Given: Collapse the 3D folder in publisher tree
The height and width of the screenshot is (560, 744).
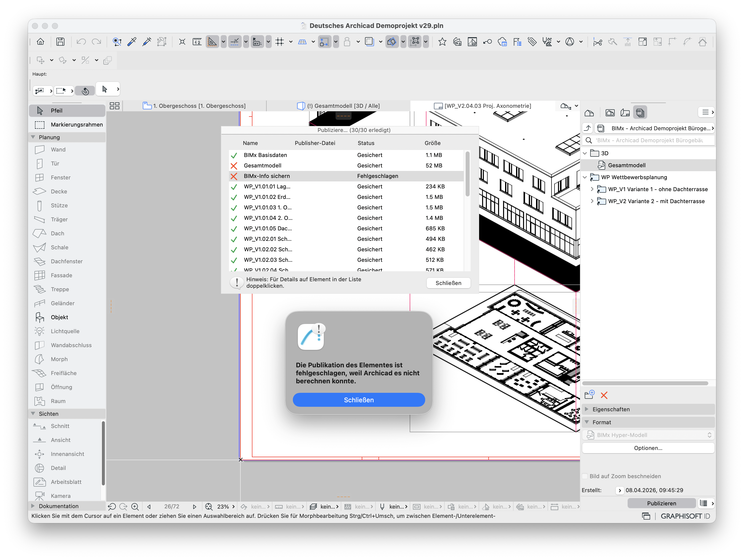Looking at the screenshot, I should tap(585, 153).
